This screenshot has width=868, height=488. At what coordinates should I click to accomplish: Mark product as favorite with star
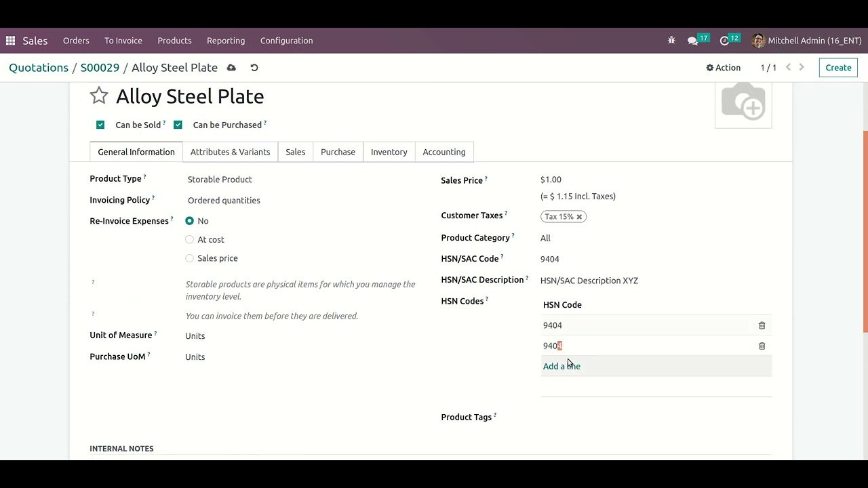pos(99,96)
